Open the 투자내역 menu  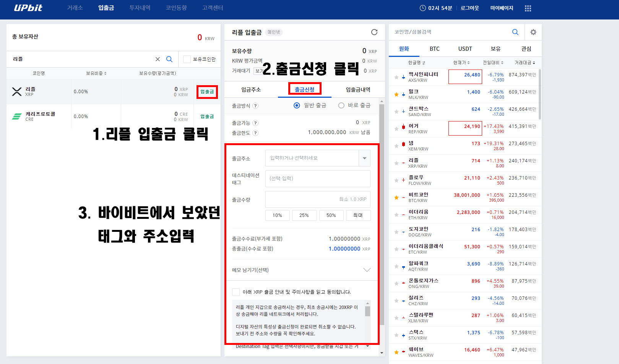click(140, 8)
